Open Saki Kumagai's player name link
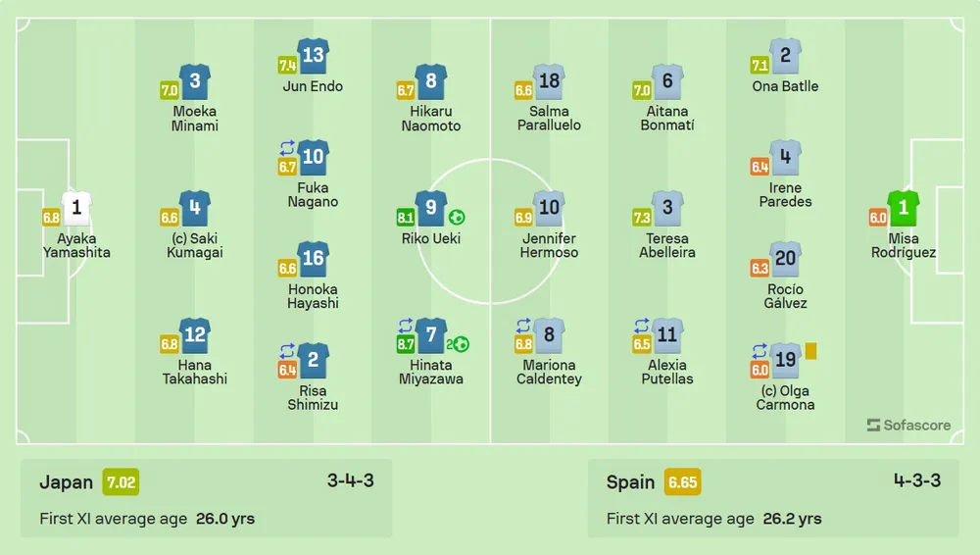Image resolution: width=980 pixels, height=555 pixels. point(195,245)
